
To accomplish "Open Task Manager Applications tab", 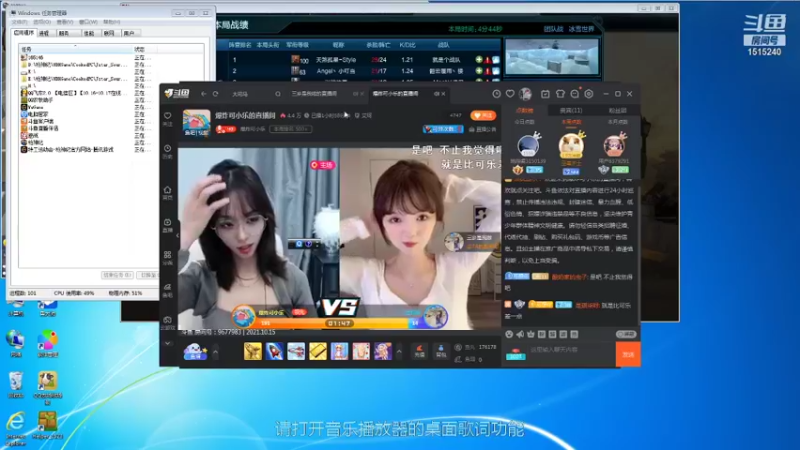I will coord(24,33).
